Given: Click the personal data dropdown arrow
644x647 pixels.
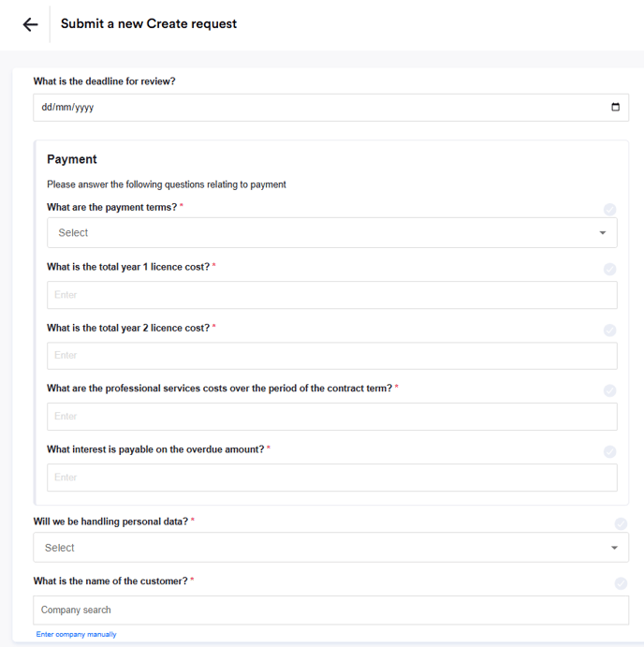Looking at the screenshot, I should click(x=614, y=548).
